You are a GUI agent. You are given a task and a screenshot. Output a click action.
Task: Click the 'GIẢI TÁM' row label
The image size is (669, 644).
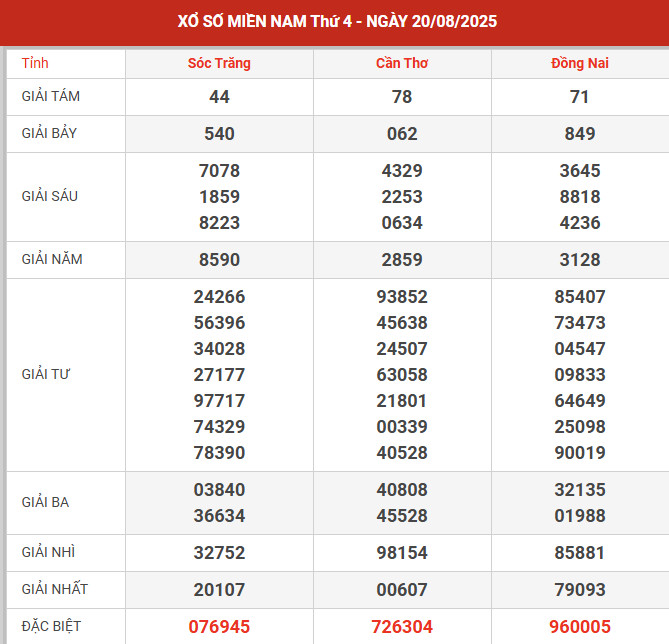(x=51, y=96)
